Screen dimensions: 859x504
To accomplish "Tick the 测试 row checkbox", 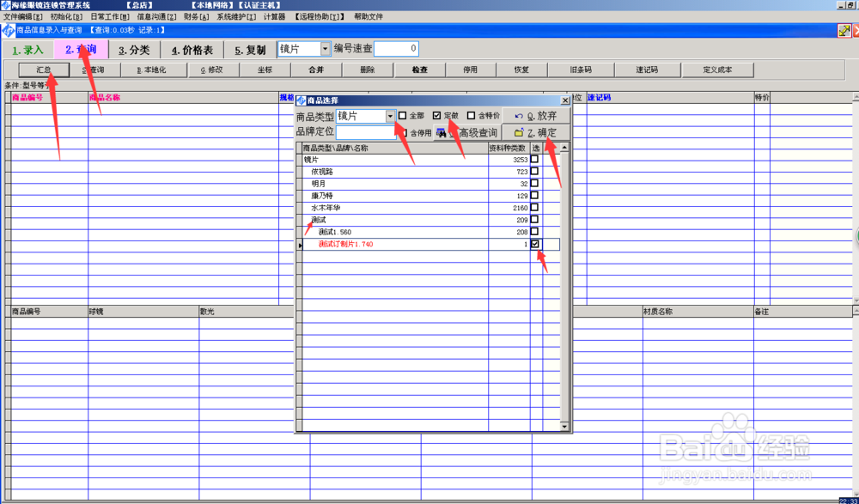I will (534, 220).
